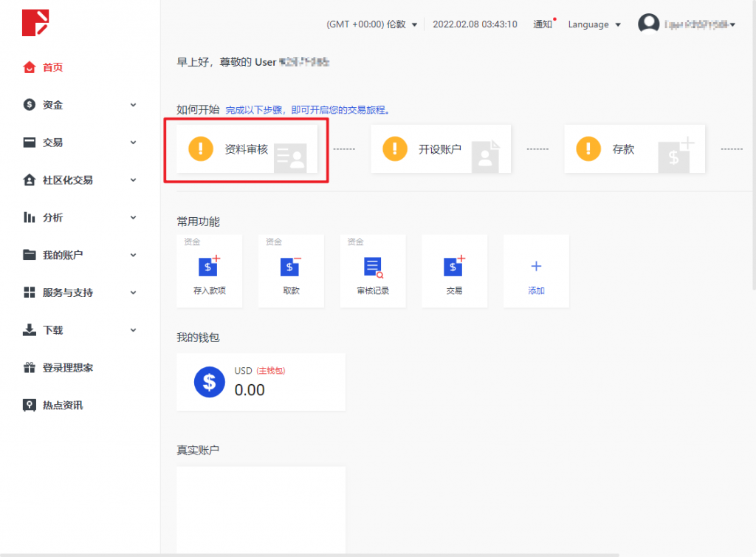Open the GMT 伦敦 timezone dropdown
The image size is (756, 557).
coord(371,24)
